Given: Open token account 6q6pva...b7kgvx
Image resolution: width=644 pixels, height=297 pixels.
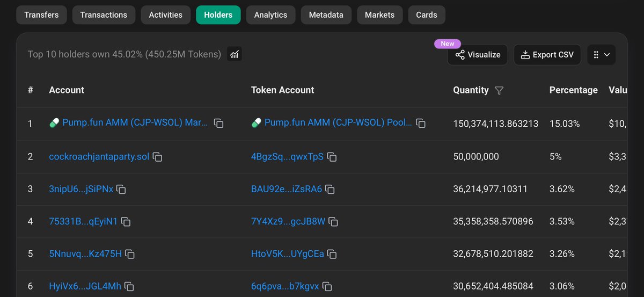Looking at the screenshot, I should coord(285,286).
